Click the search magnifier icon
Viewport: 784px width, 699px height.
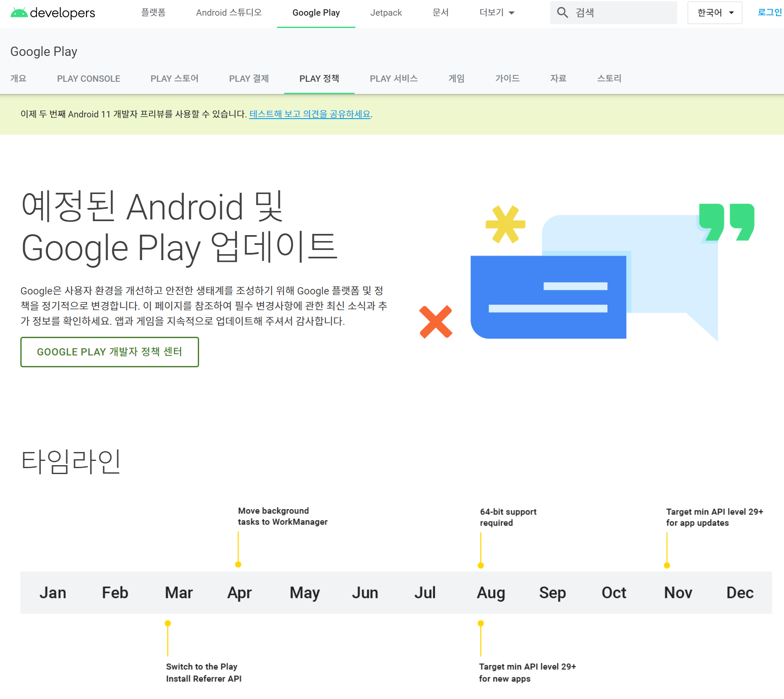[x=562, y=13]
